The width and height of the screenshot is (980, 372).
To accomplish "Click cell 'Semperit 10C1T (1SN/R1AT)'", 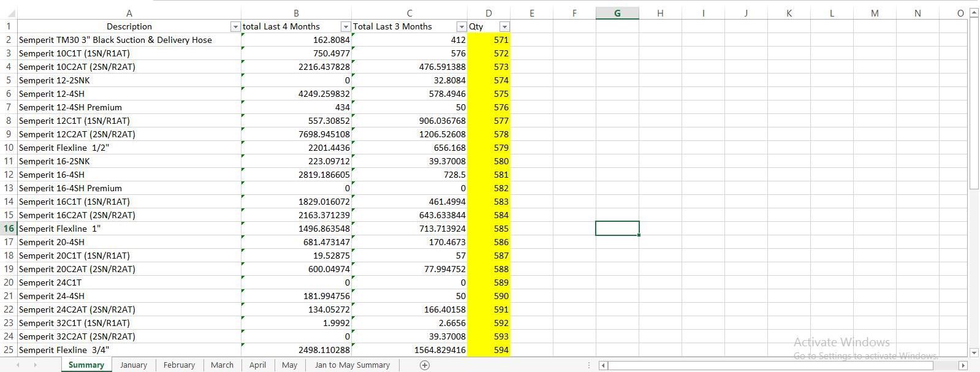I will pyautogui.click(x=129, y=53).
